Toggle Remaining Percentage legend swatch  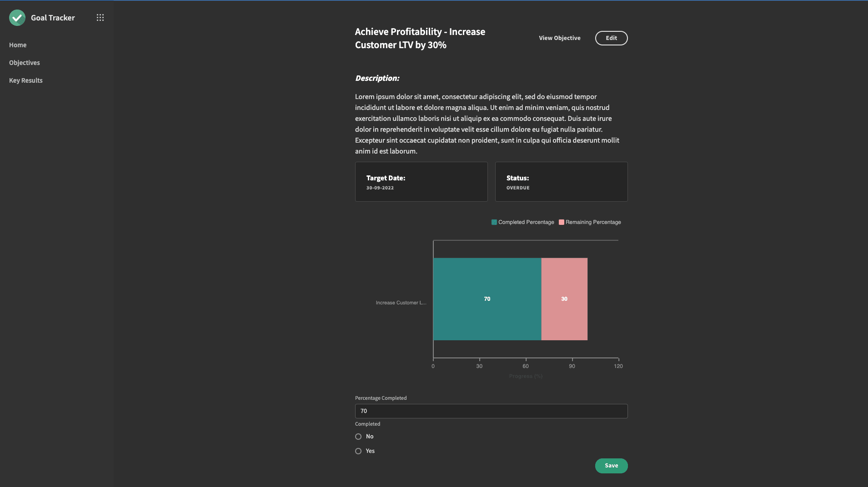tap(562, 222)
